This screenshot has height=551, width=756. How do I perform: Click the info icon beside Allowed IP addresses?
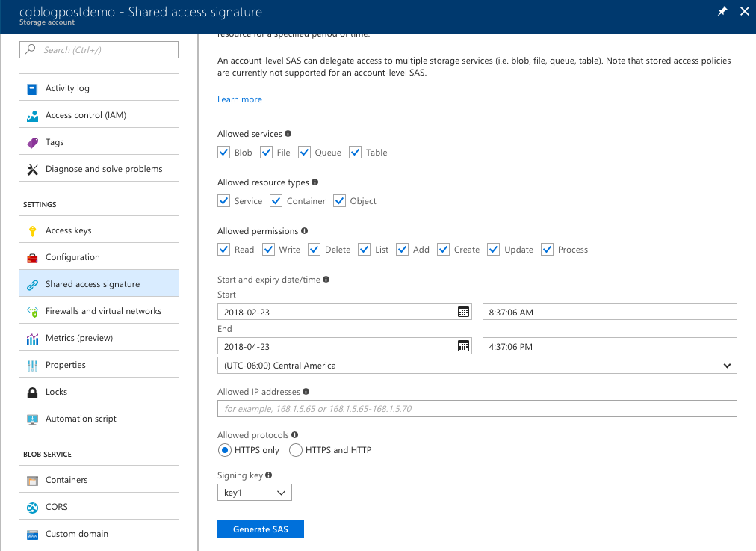point(306,392)
